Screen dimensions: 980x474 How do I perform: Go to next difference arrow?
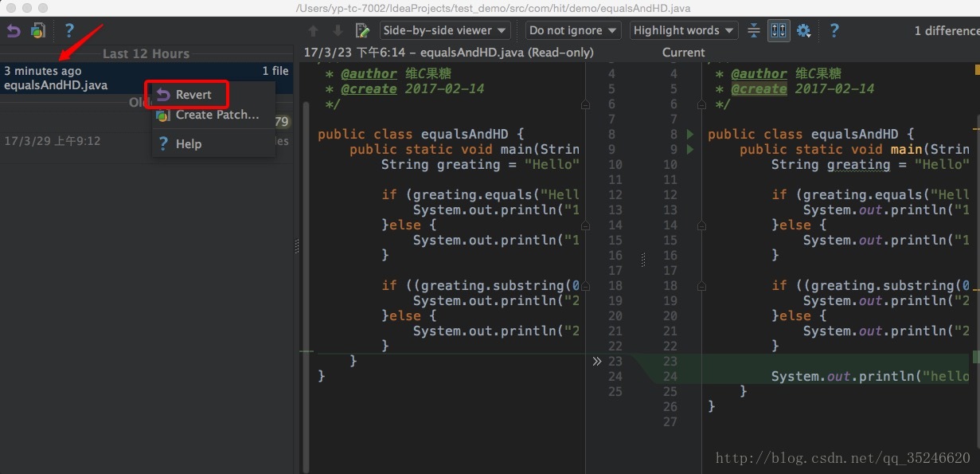coord(338,30)
